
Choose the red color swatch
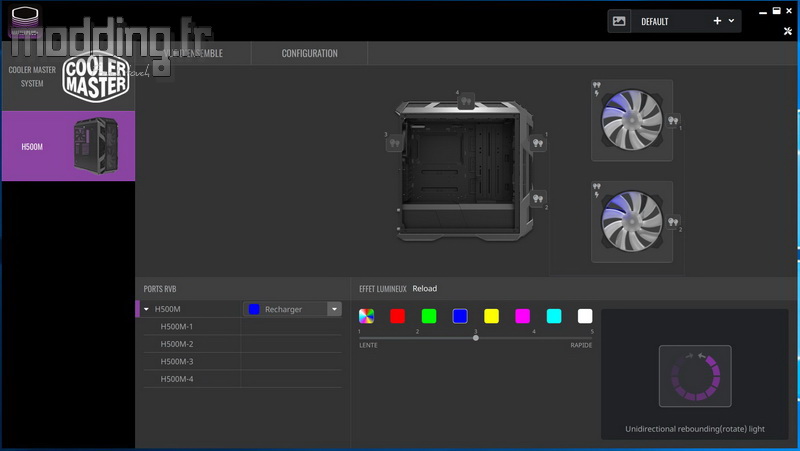(397, 316)
